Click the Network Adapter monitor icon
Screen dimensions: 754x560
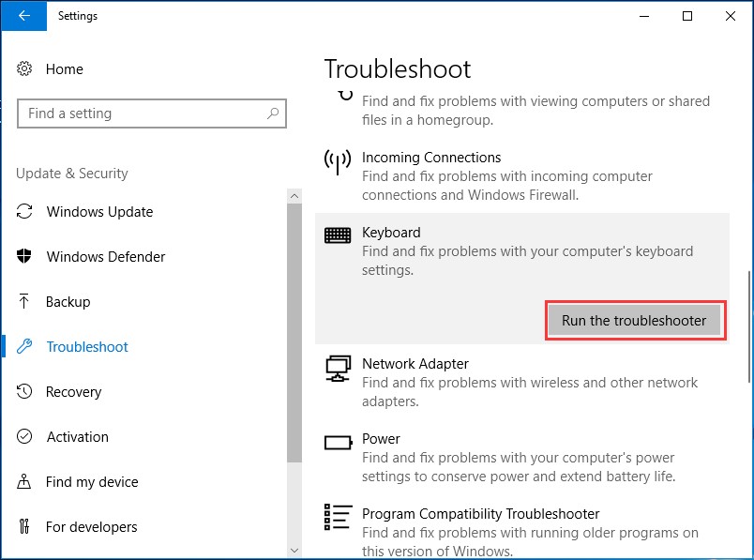(338, 368)
